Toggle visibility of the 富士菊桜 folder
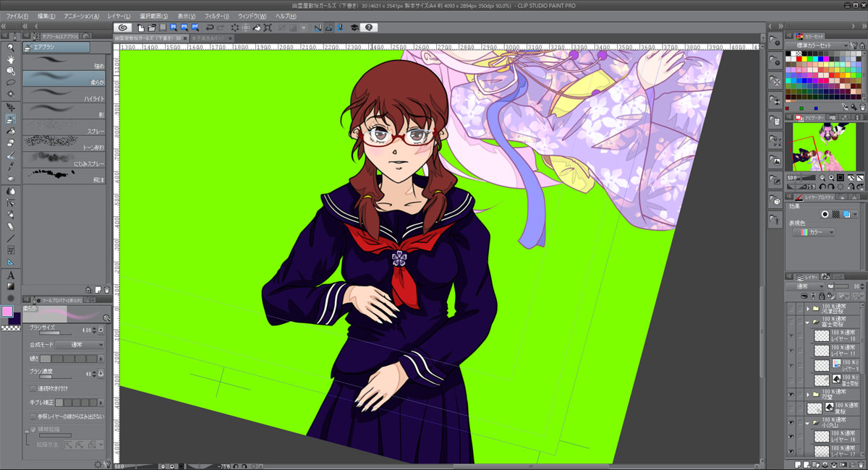Screen dimensions: 868x470 click(791, 321)
